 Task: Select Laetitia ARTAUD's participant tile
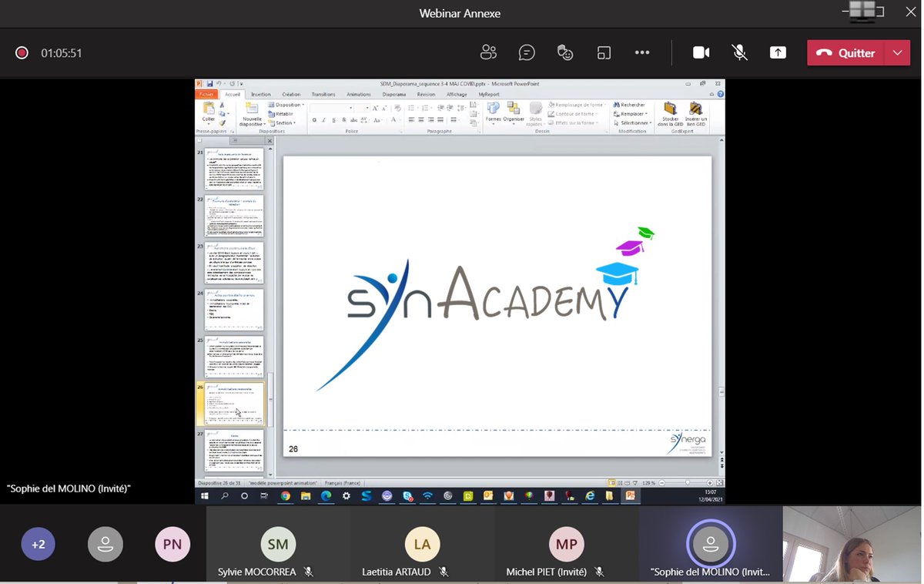pyautogui.click(x=422, y=544)
